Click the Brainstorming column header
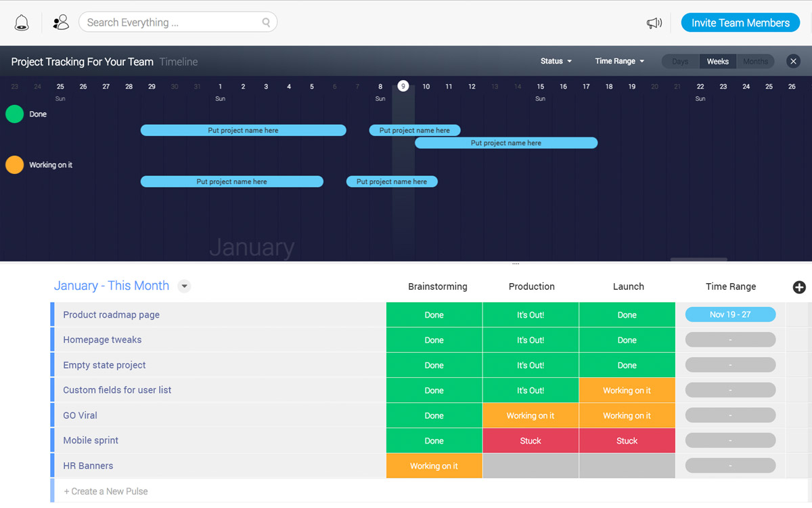The height and width of the screenshot is (508, 812). tap(437, 287)
